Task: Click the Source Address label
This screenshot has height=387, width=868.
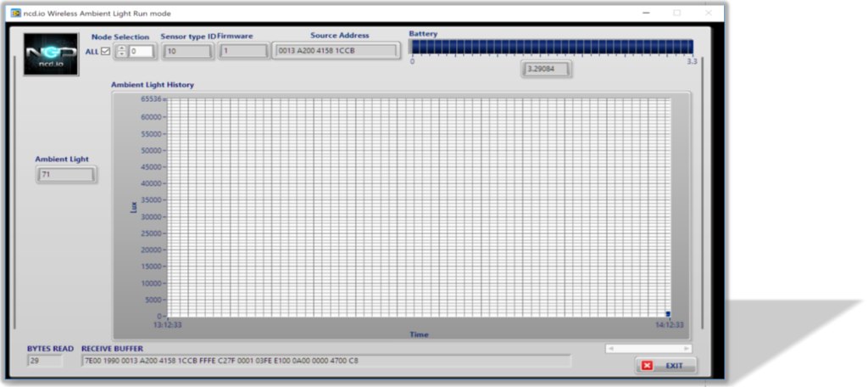Action: [339, 36]
